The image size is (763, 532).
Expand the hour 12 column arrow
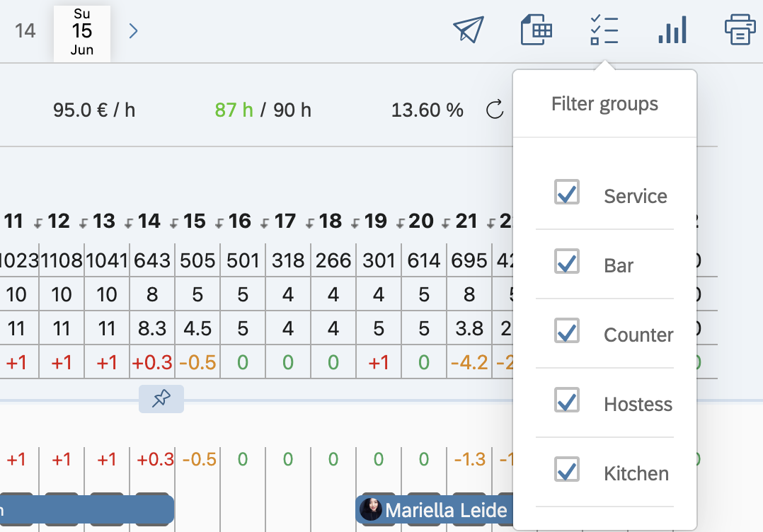tap(38, 224)
